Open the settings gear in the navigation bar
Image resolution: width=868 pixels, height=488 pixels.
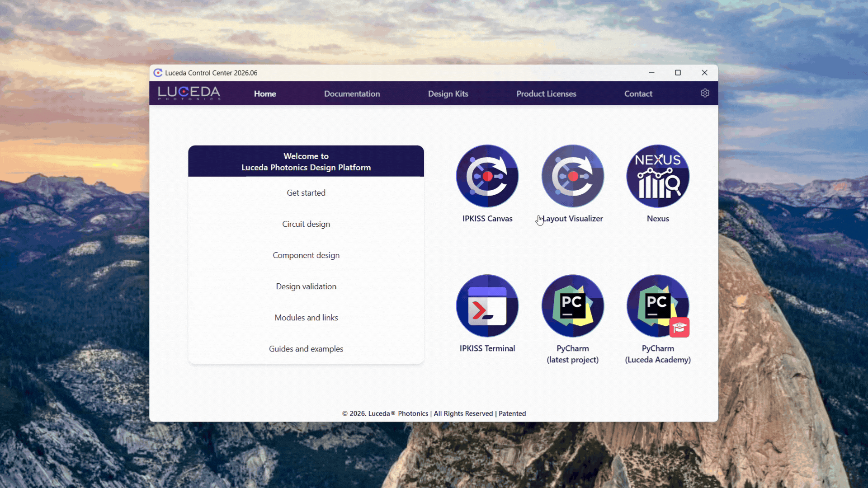705,93
